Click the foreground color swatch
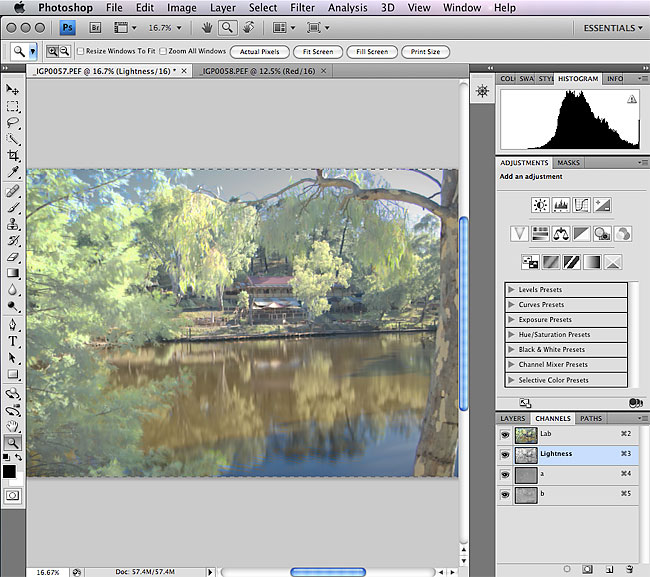 pos(9,471)
